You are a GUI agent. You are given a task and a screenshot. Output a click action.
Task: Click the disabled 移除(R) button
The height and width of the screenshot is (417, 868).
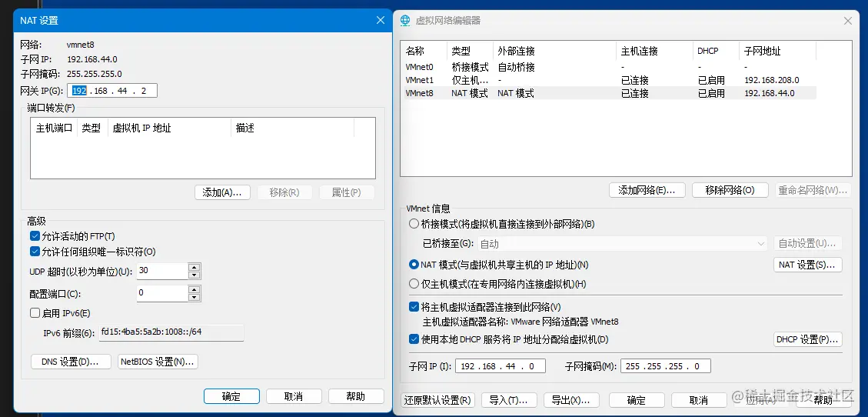click(284, 192)
